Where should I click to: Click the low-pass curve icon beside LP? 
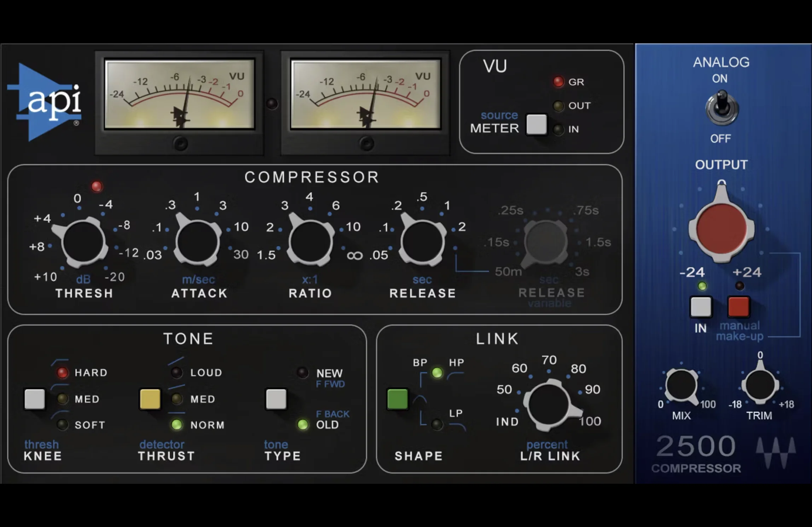click(458, 426)
